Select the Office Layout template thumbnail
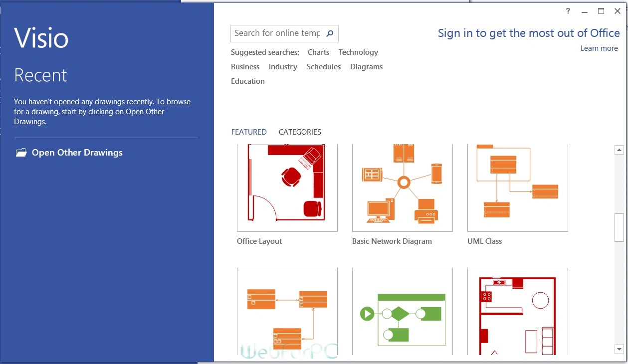The height and width of the screenshot is (364, 628). pos(287,188)
